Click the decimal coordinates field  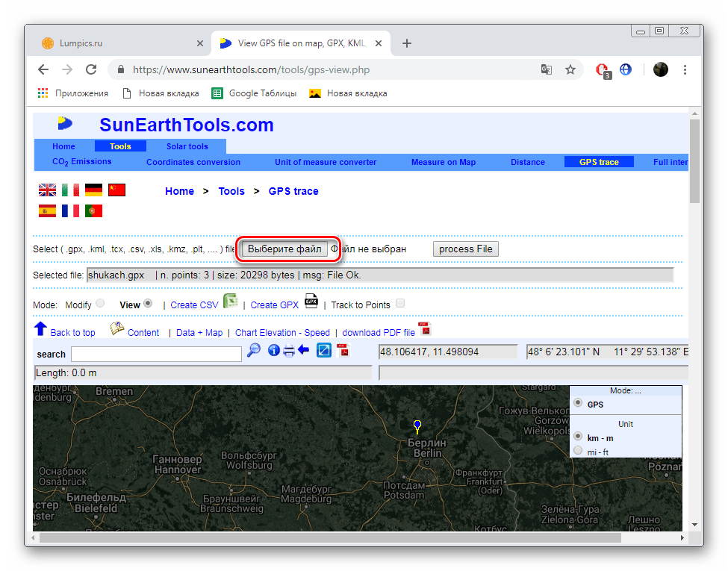[448, 352]
